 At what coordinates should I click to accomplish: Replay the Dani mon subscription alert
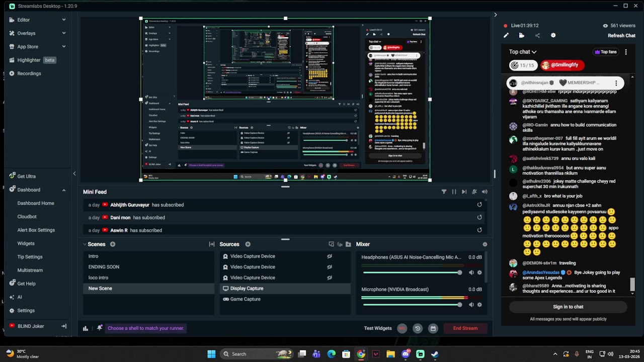pyautogui.click(x=479, y=217)
